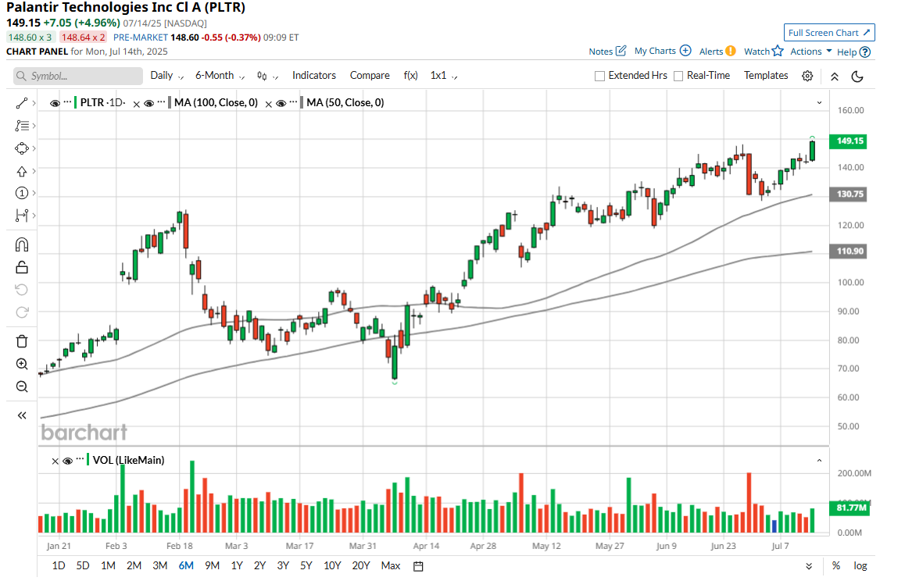This screenshot has width=905, height=588.
Task: Select the 3M time range
Action: [x=160, y=565]
